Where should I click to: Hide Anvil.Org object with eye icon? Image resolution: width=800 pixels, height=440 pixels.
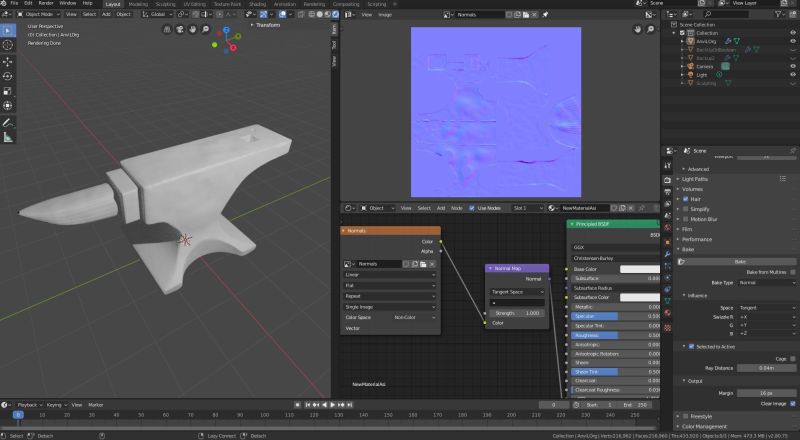[x=793, y=41]
